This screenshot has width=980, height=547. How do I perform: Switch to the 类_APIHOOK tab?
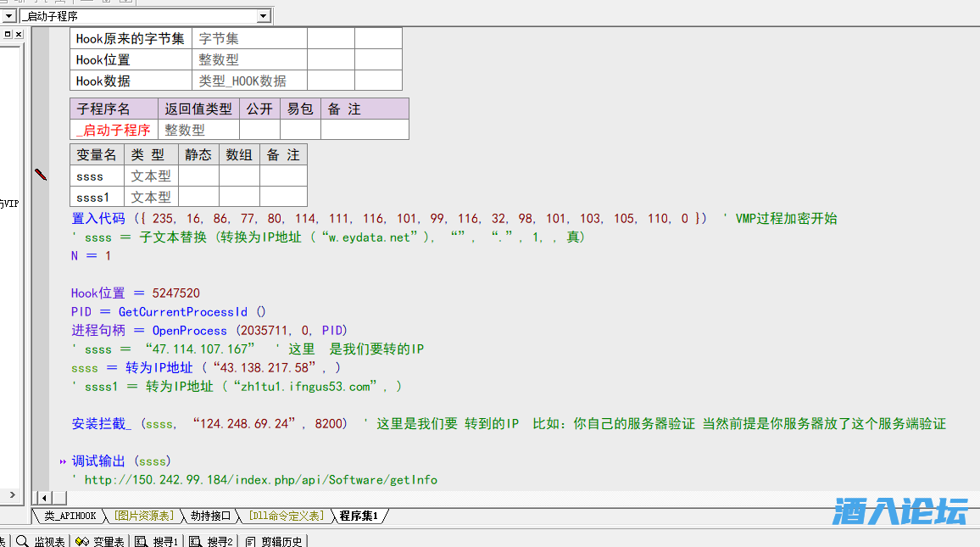tap(70, 516)
